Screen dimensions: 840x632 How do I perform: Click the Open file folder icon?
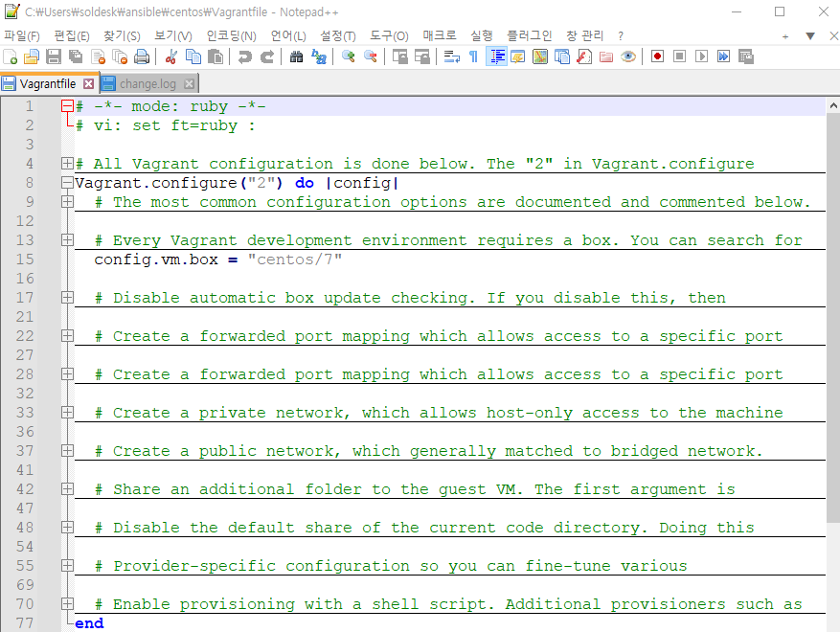32,56
